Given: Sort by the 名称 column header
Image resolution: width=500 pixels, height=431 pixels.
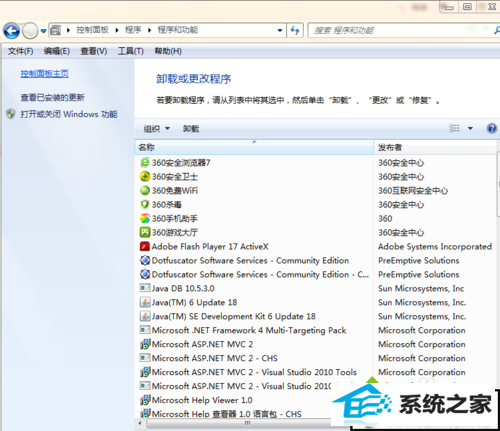Looking at the screenshot, I should pyautogui.click(x=254, y=147).
